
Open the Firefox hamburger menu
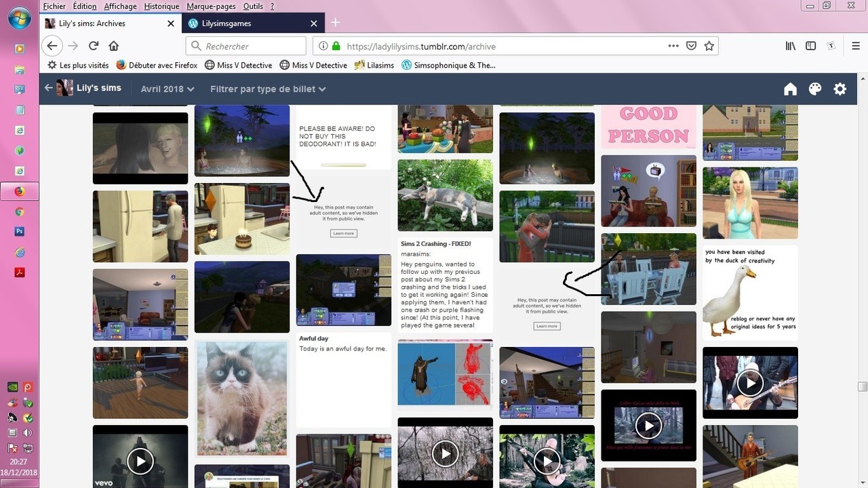[x=856, y=46]
